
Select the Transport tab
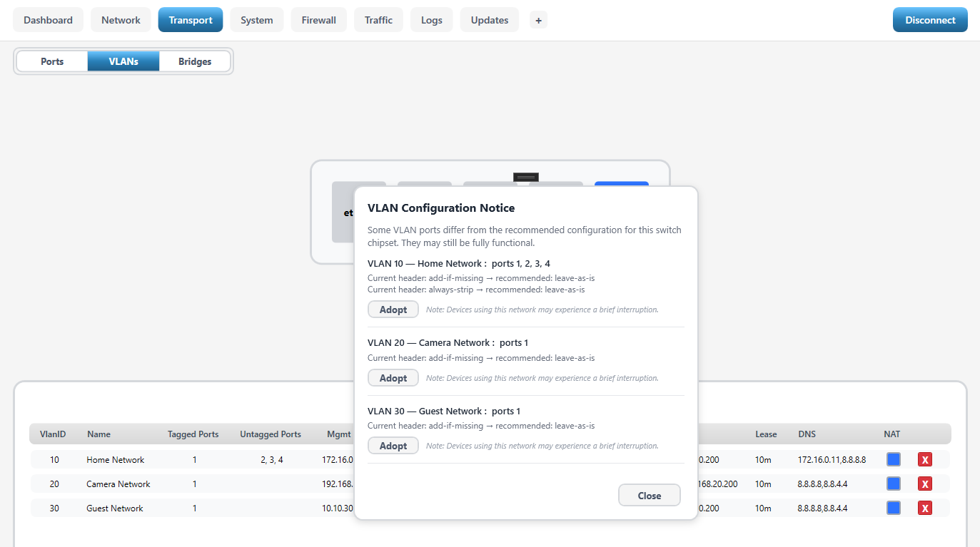click(191, 20)
